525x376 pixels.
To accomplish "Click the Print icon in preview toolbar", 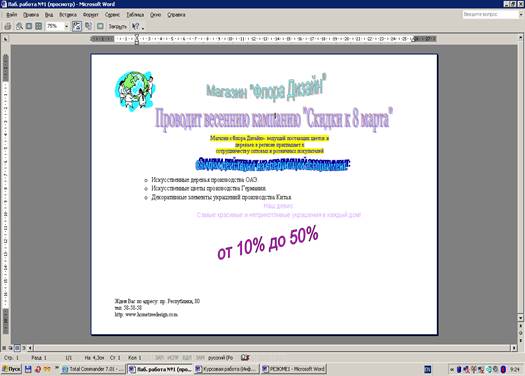I will [x=8, y=26].
